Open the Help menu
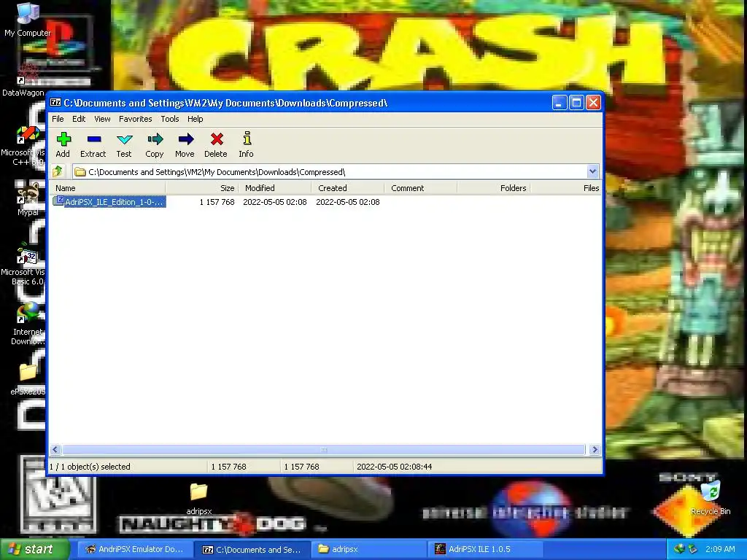The height and width of the screenshot is (560, 747). [195, 119]
